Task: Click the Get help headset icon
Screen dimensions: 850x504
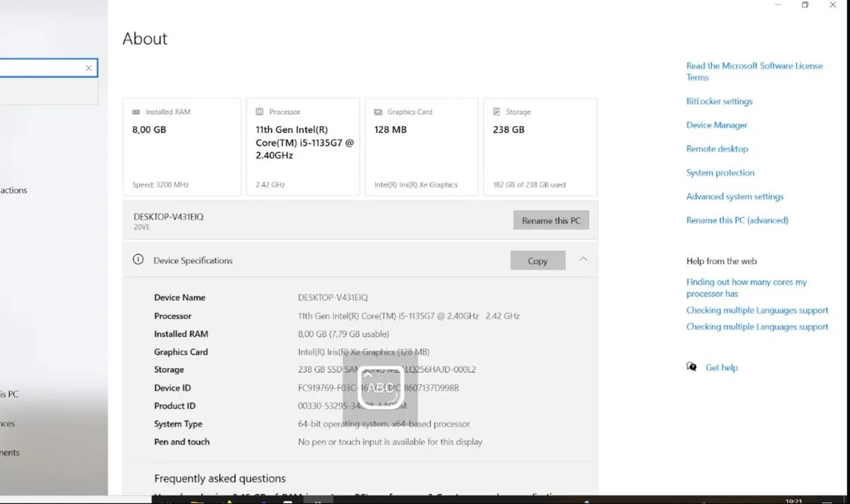Action: point(692,367)
